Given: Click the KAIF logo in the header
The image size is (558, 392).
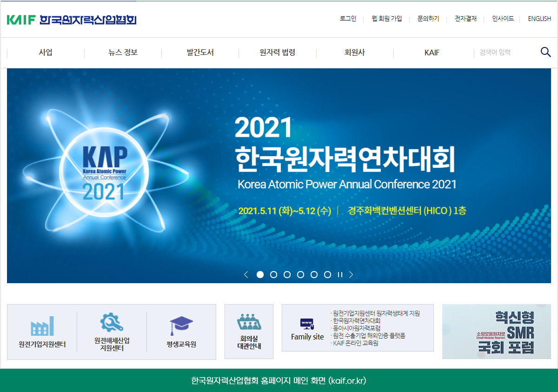Looking at the screenshot, I should coord(72,20).
